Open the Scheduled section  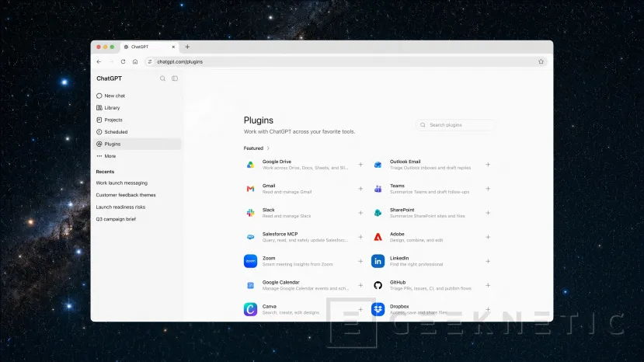[138, 132]
